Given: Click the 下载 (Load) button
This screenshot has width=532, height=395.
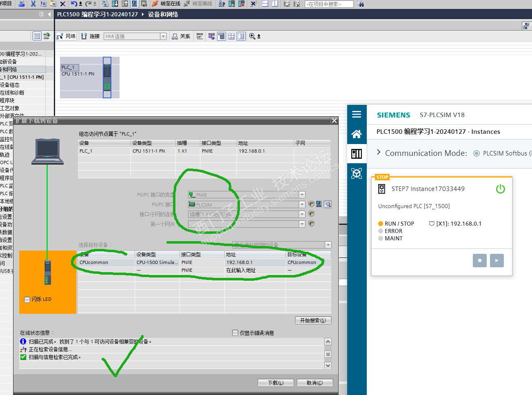Looking at the screenshot, I should [x=275, y=383].
